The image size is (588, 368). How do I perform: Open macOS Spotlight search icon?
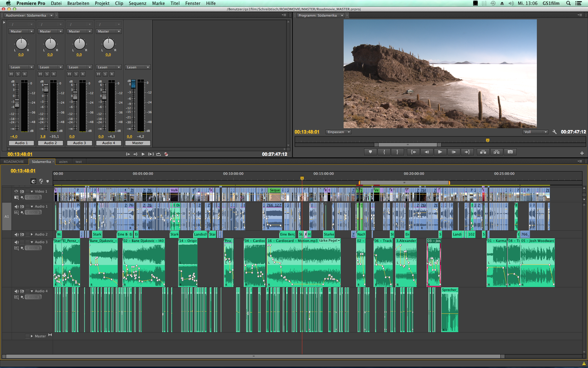pyautogui.click(x=568, y=3)
